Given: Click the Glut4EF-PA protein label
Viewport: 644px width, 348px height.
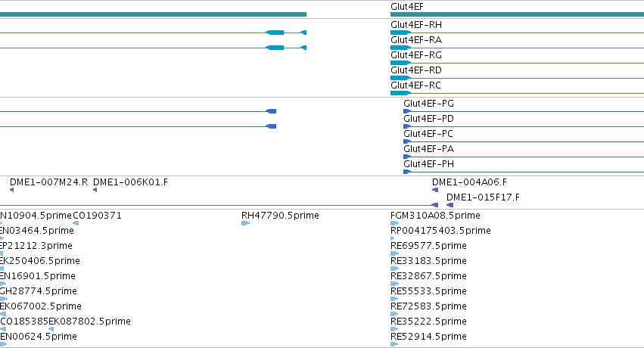Looking at the screenshot, I should (429, 149).
